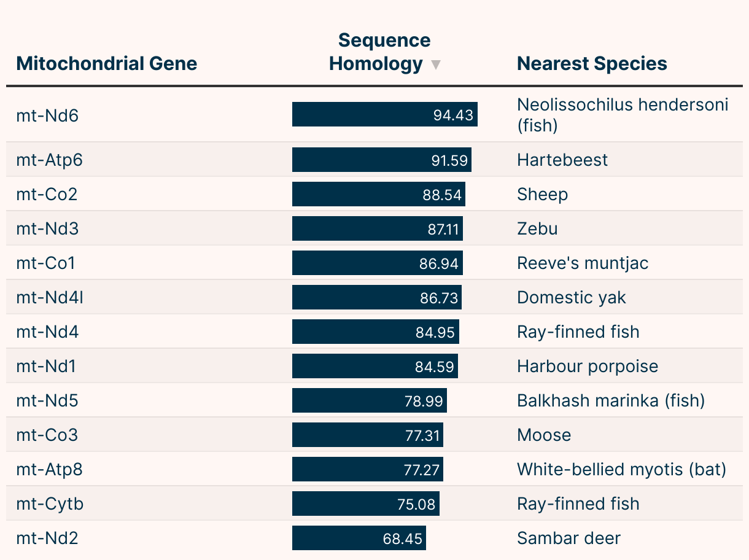
Task: Select the mt-Nd6 gene cell
Action: pyautogui.click(x=48, y=115)
